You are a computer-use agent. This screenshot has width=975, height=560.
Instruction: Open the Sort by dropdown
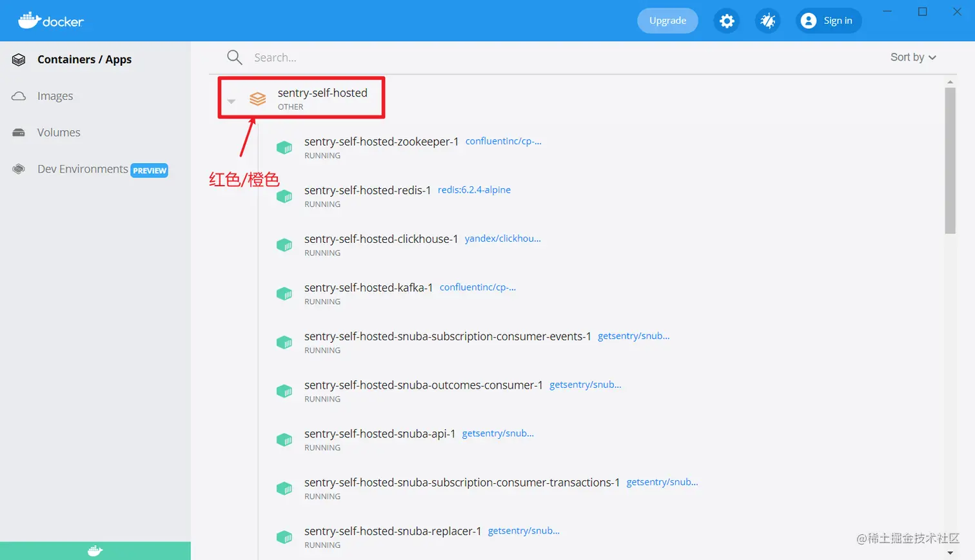pyautogui.click(x=913, y=57)
